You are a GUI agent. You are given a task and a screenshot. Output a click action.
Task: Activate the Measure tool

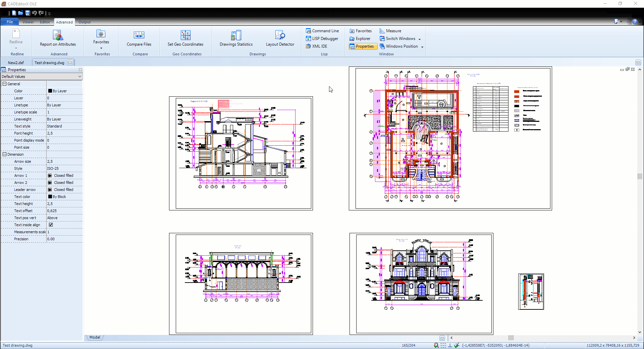coord(390,31)
